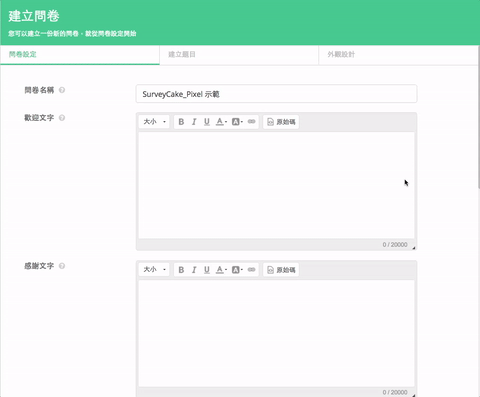Image resolution: width=480 pixels, height=397 pixels.
Task: Open 大小 font size dropdown in thank-you editor
Action: pyautogui.click(x=154, y=270)
